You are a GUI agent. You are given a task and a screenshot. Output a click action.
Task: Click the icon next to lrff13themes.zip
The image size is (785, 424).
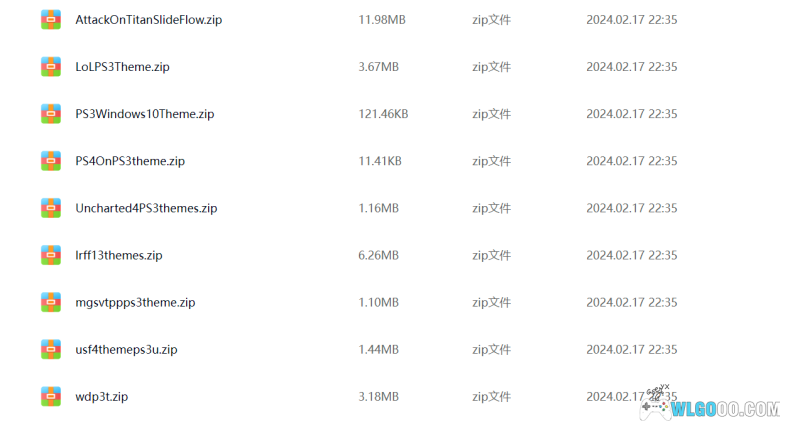(51, 255)
